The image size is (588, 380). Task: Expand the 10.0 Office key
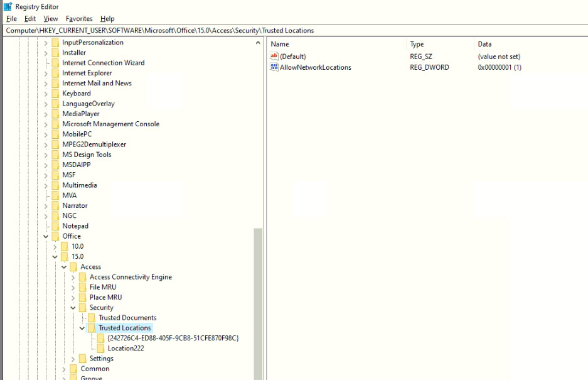point(55,246)
